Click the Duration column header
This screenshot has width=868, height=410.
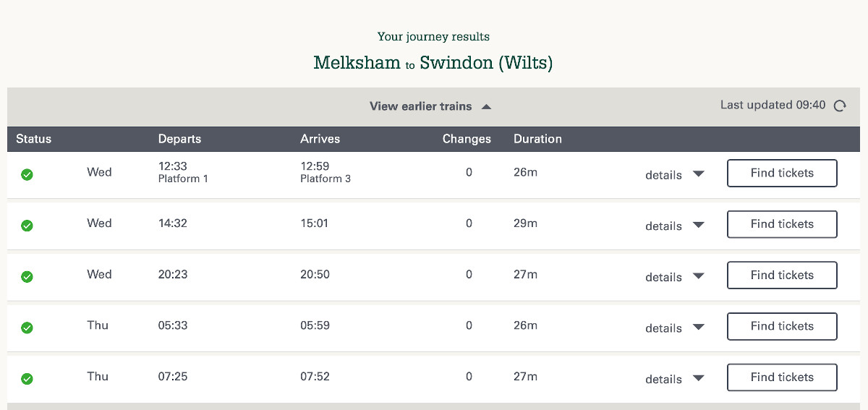tap(537, 139)
